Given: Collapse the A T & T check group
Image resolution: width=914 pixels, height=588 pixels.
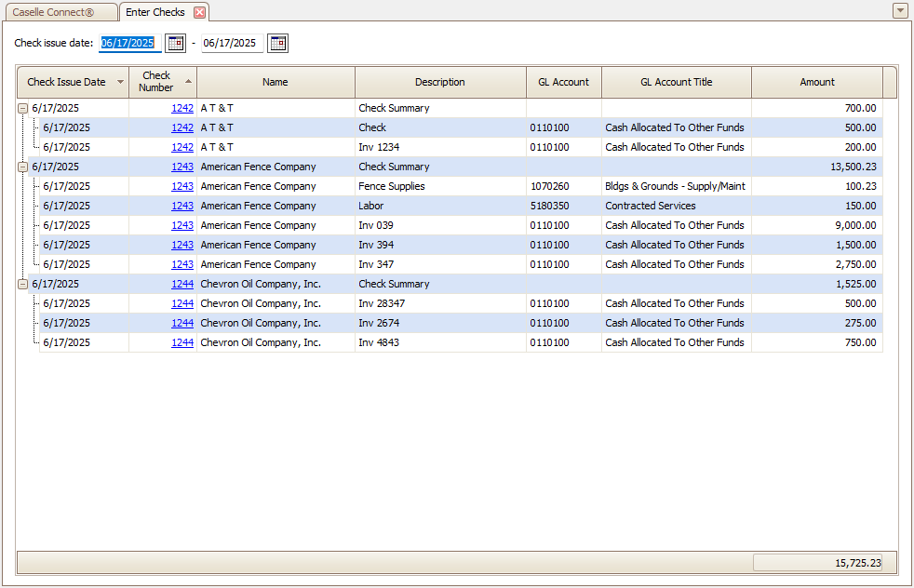Looking at the screenshot, I should point(23,109).
